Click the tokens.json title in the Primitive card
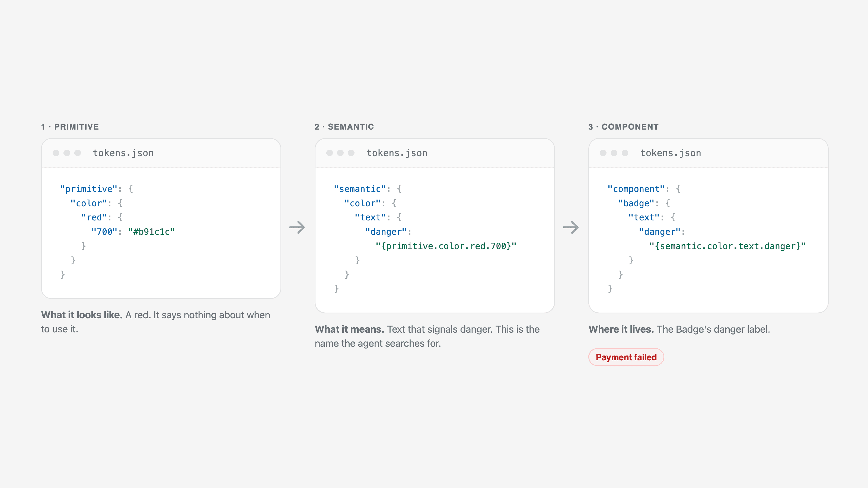 [123, 153]
